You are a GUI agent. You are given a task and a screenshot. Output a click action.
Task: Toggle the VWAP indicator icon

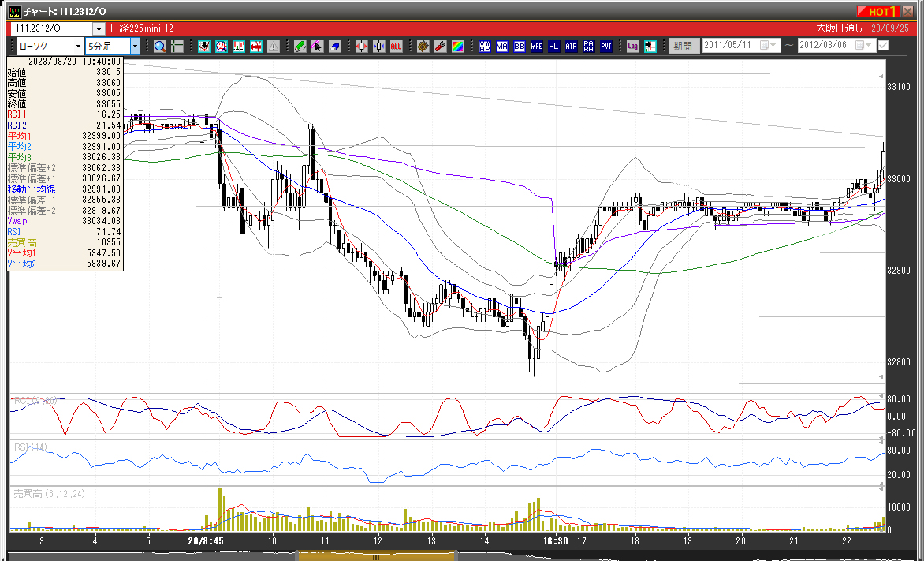pos(484,46)
